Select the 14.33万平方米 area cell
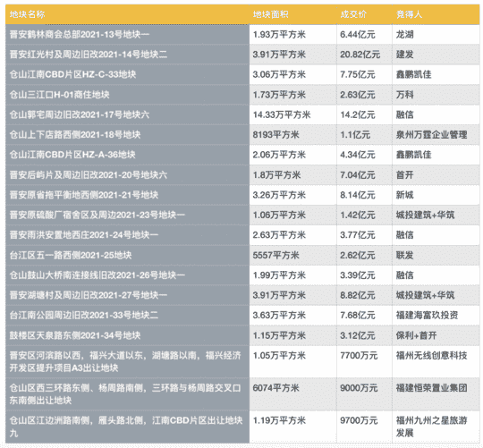The image size is (483, 448). pos(293,114)
